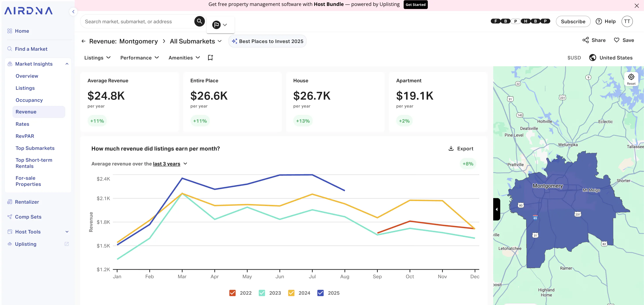Click the Save heart icon

pyautogui.click(x=617, y=40)
